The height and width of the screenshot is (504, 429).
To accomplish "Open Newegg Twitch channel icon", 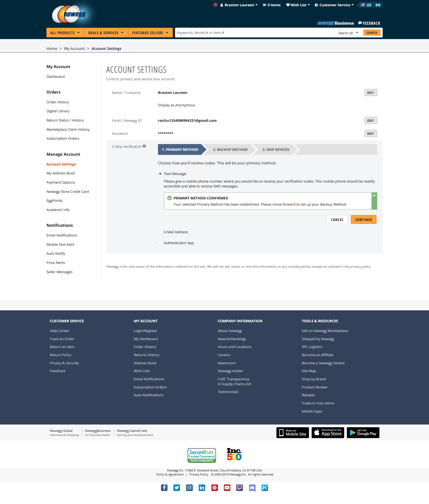I will pos(240,488).
